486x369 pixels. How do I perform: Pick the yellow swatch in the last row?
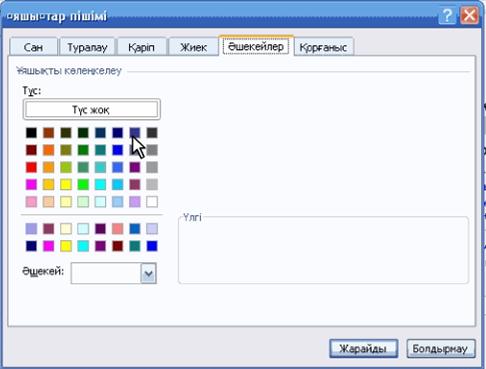[66, 246]
